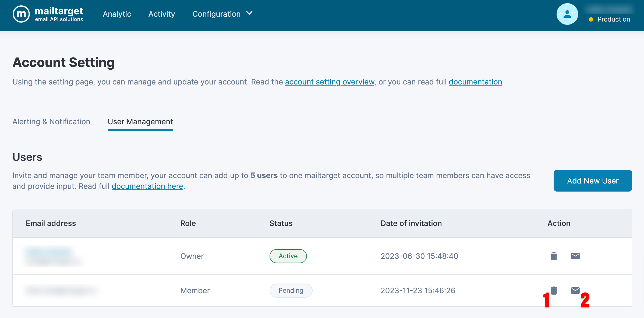Click the yellow Production status dot
Image resolution: width=644 pixels, height=318 pixels.
pos(591,19)
